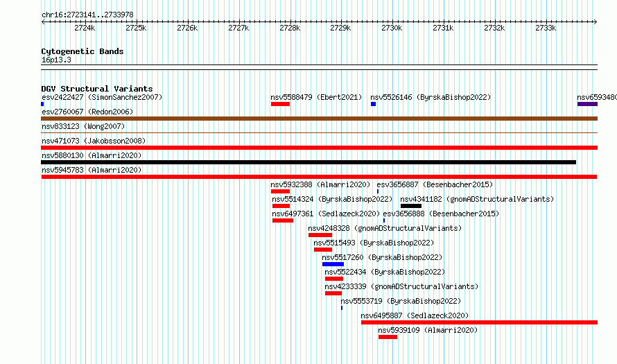The width and height of the screenshot is (617, 364).
Task: Select the red nsv4233339 variant bar
Action: (333, 293)
